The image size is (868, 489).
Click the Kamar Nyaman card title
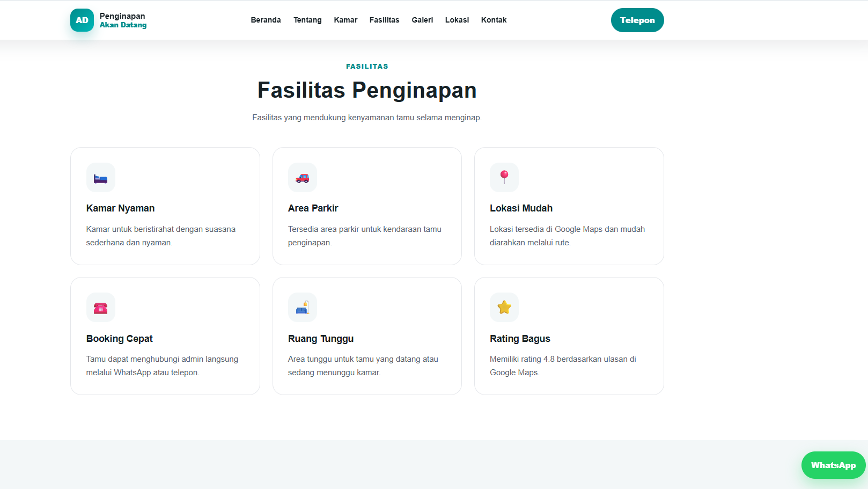click(121, 208)
